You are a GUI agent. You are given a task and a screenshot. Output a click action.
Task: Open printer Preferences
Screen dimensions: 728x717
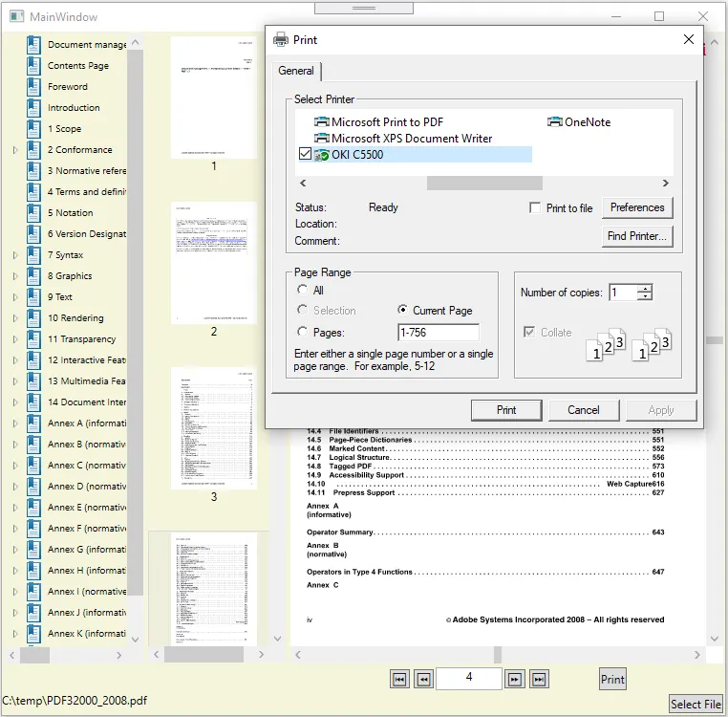[x=637, y=207]
